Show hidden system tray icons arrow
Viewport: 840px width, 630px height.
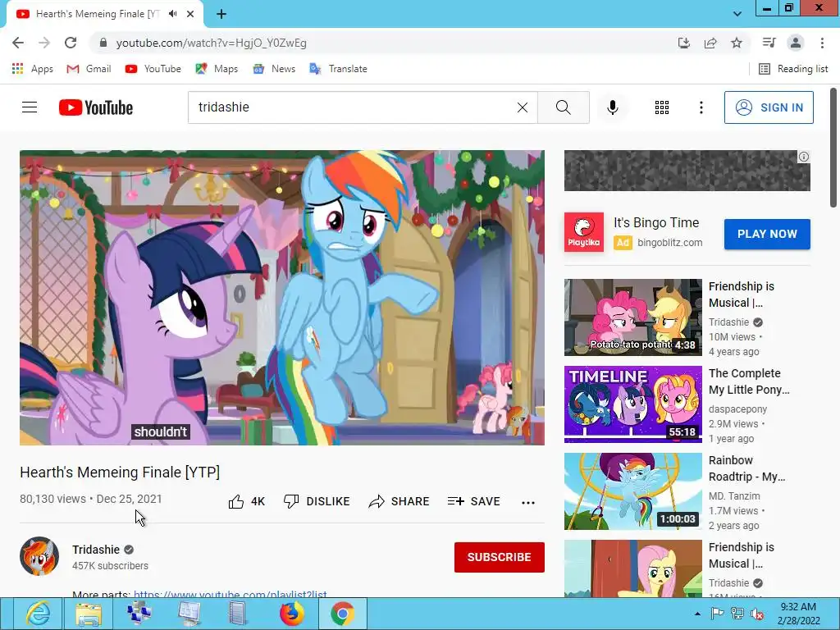point(697,614)
